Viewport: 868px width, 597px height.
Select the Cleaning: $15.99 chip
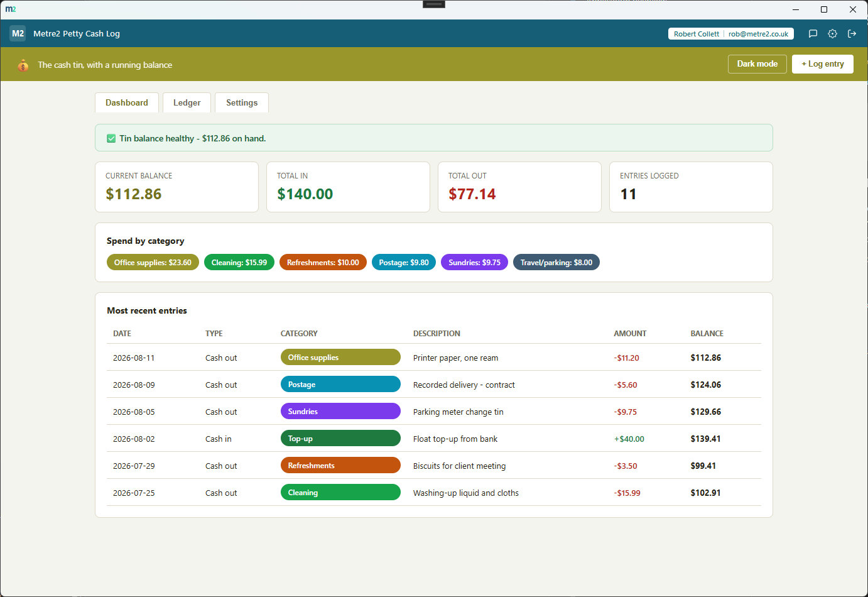point(239,263)
